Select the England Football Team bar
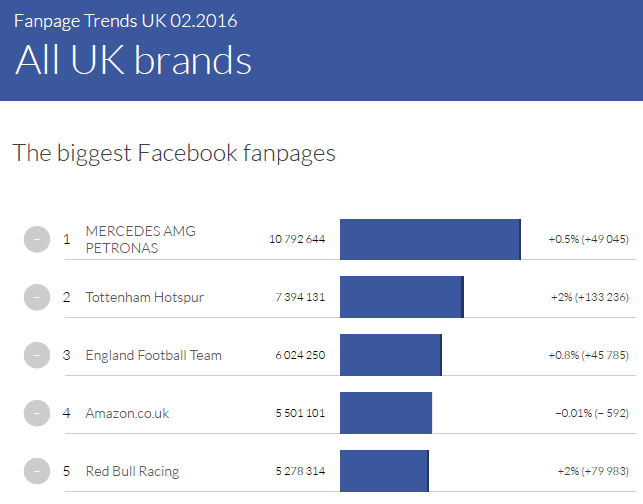 coord(390,355)
